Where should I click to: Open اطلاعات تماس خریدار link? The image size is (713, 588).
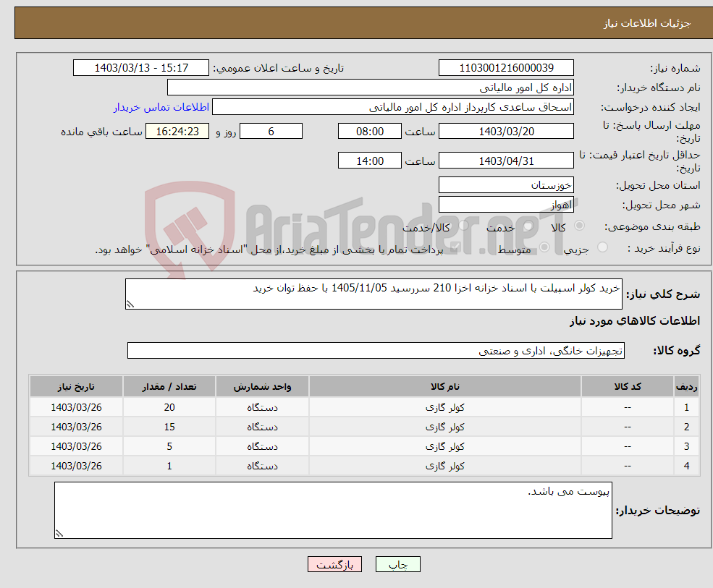(161, 107)
